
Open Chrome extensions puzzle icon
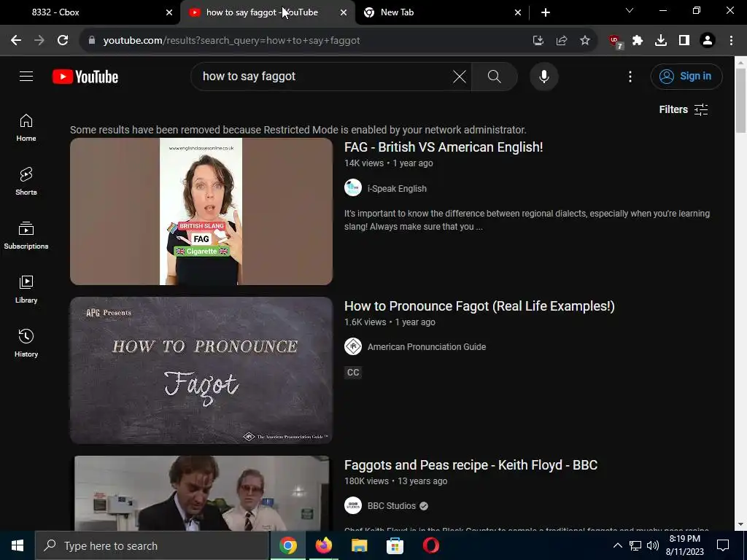638,41
